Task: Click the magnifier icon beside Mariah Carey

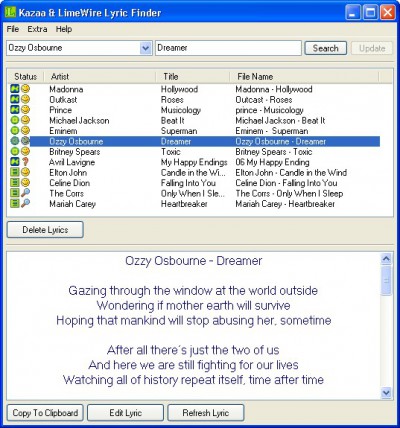Action: pyautogui.click(x=25, y=203)
